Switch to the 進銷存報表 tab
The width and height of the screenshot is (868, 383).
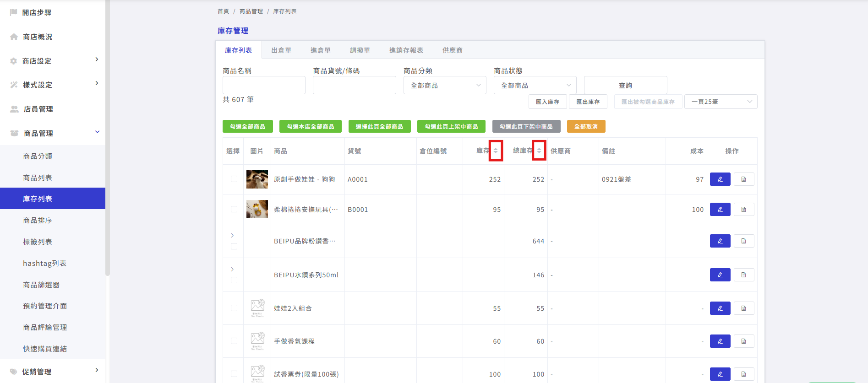point(406,50)
